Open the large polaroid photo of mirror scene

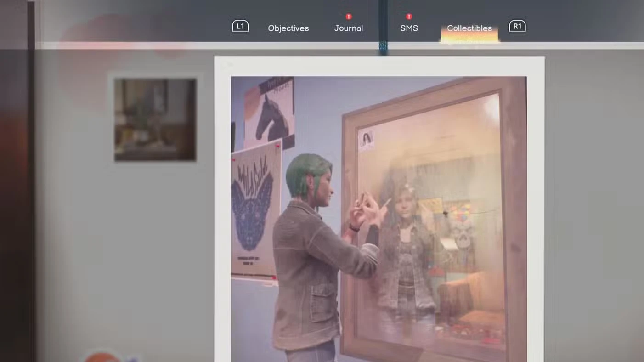[x=379, y=209]
